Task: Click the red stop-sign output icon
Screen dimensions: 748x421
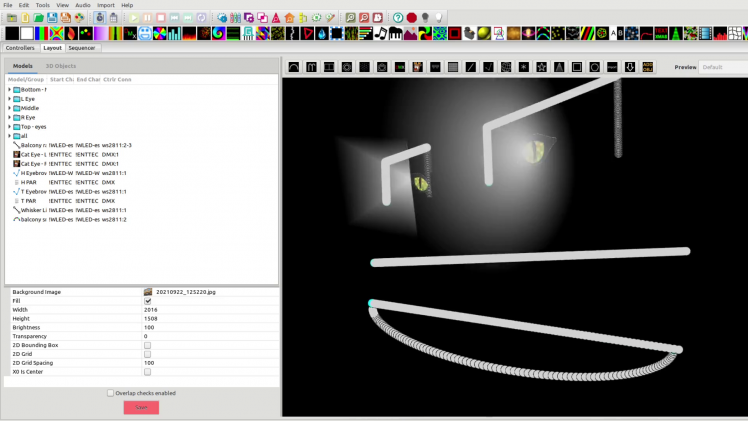Action: pos(412,18)
